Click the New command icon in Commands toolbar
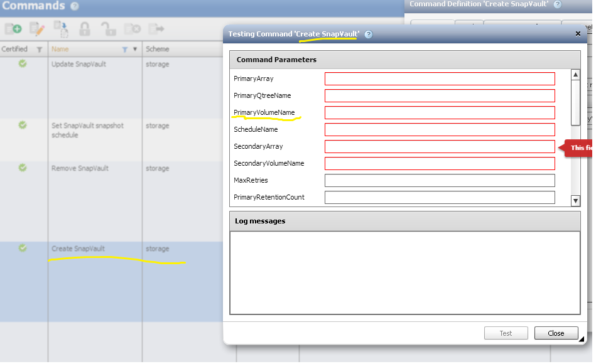This screenshot has width=596, height=364. click(13, 29)
